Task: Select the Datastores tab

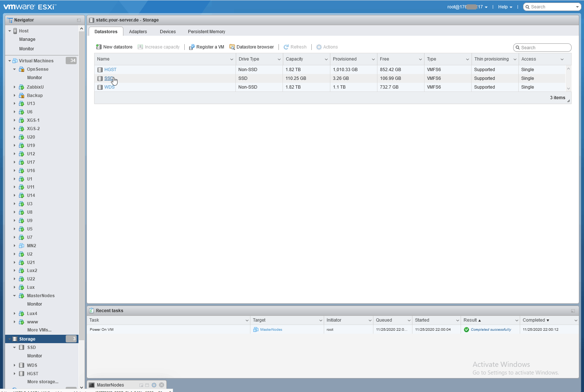Action: pos(106,32)
